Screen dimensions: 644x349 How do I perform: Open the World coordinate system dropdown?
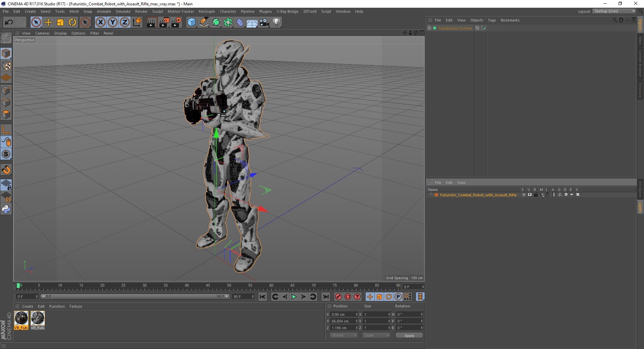coord(344,335)
